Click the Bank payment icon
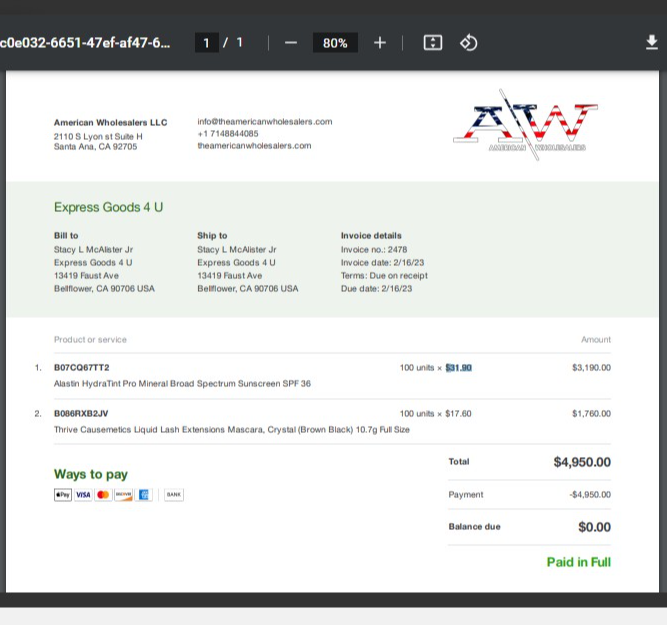Screen dimensions: 667x625 (174, 495)
